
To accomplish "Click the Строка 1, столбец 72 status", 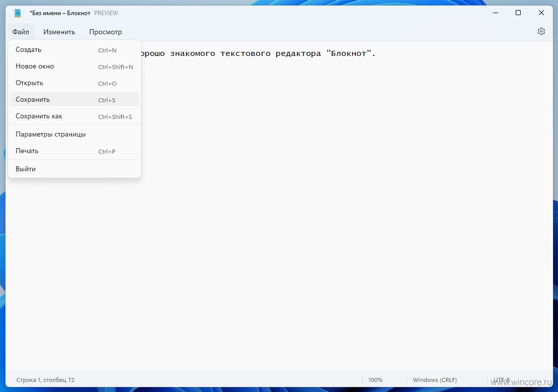I will point(45,380).
